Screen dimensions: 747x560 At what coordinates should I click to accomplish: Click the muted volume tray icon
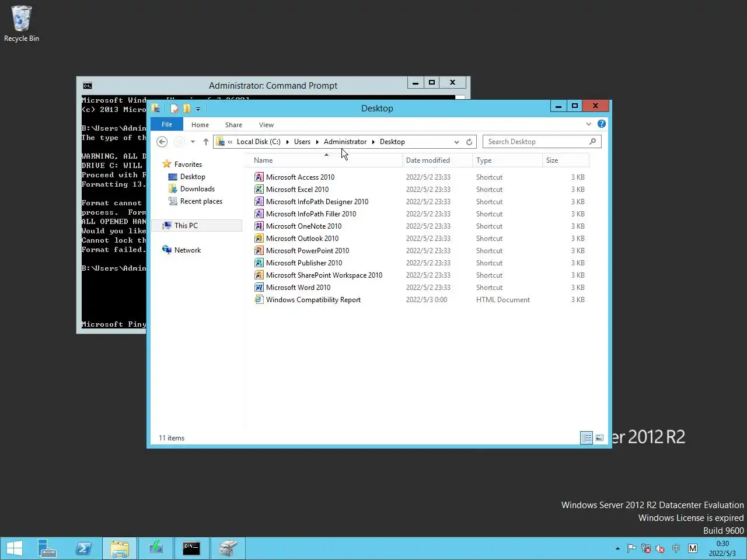point(661,548)
